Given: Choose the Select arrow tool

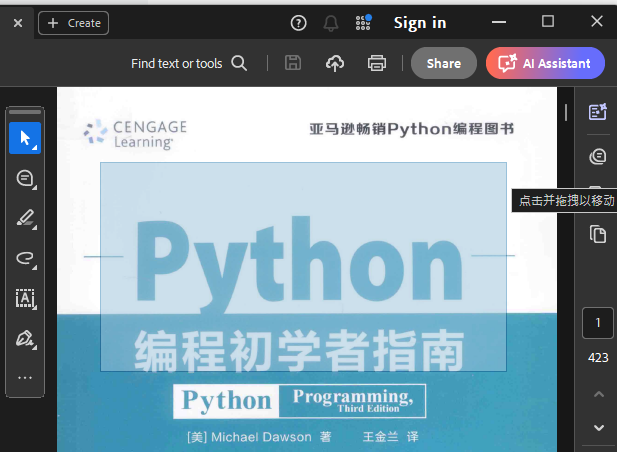Looking at the screenshot, I should (x=25, y=138).
